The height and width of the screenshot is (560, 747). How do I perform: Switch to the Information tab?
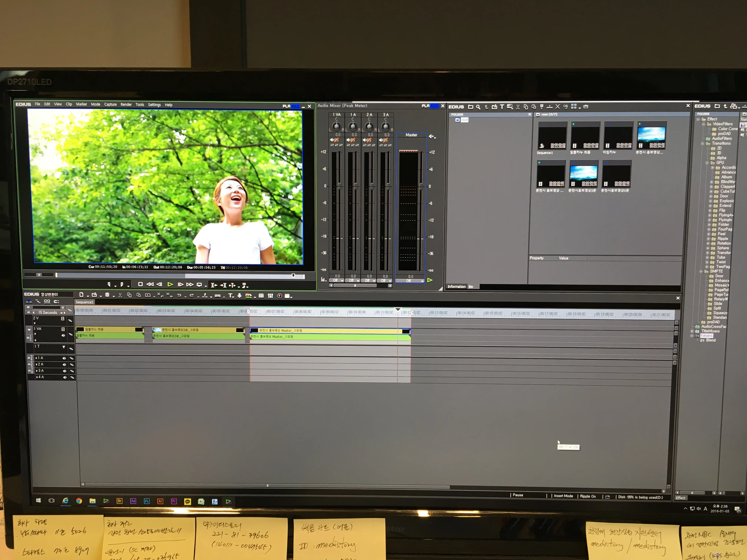point(456,287)
